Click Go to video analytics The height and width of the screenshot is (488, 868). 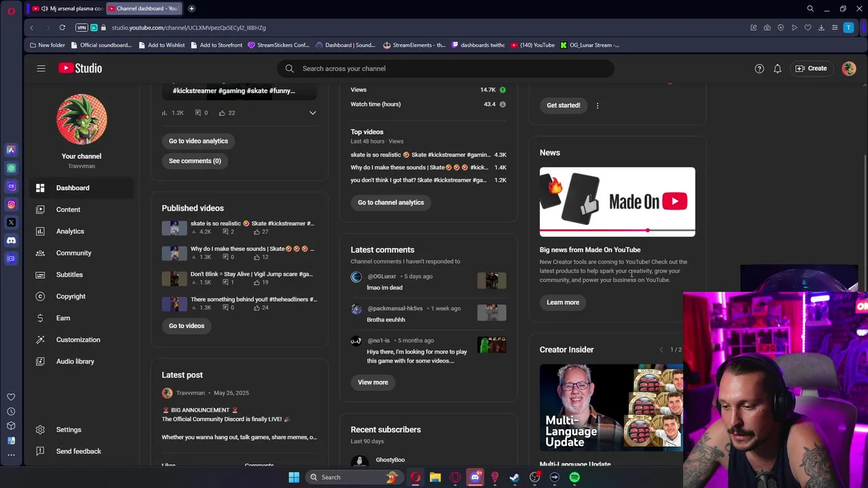click(x=198, y=141)
